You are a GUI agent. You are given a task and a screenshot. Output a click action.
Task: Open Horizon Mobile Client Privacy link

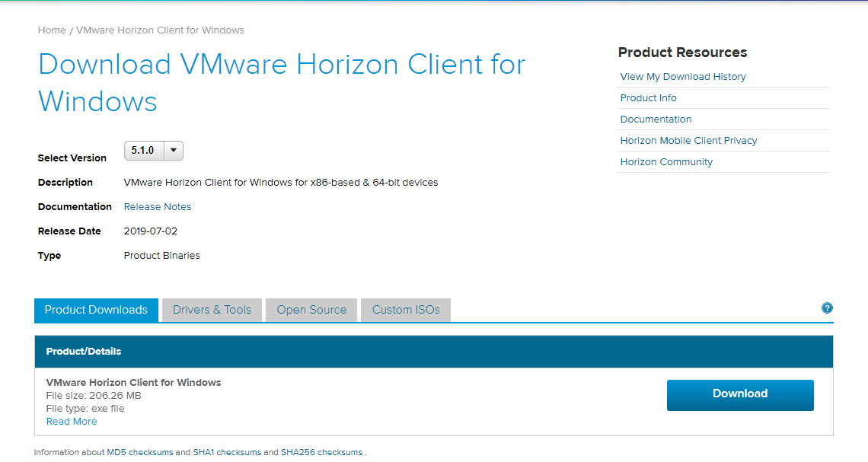point(688,141)
